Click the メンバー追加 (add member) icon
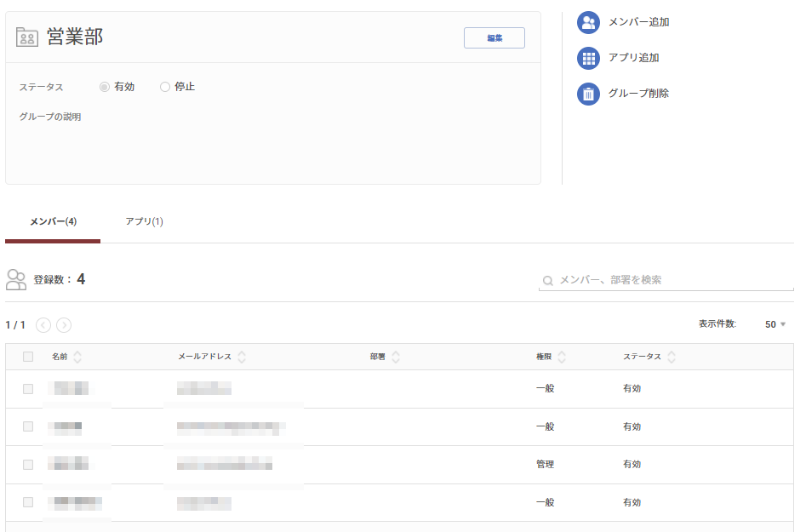The width and height of the screenshot is (806, 532). click(588, 22)
